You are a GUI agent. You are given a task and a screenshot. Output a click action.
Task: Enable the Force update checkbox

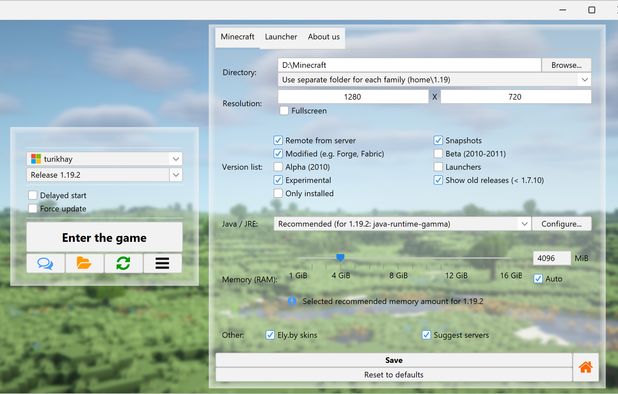[x=33, y=209]
